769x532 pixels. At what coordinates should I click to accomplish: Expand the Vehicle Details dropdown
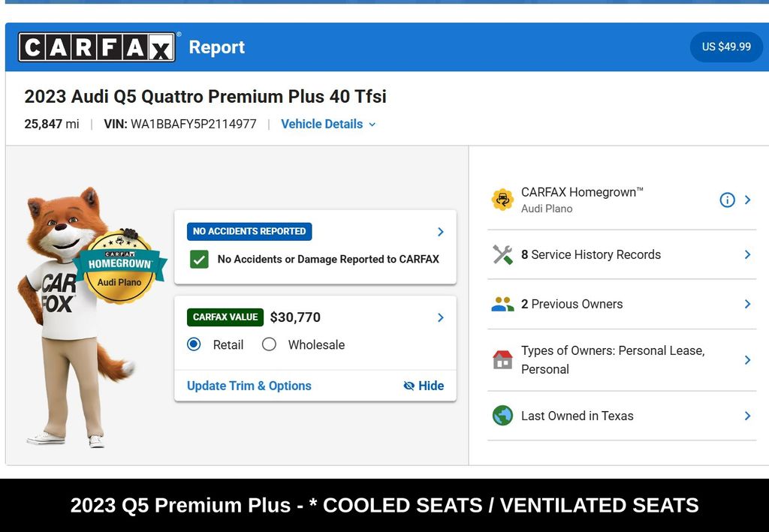[x=328, y=124]
